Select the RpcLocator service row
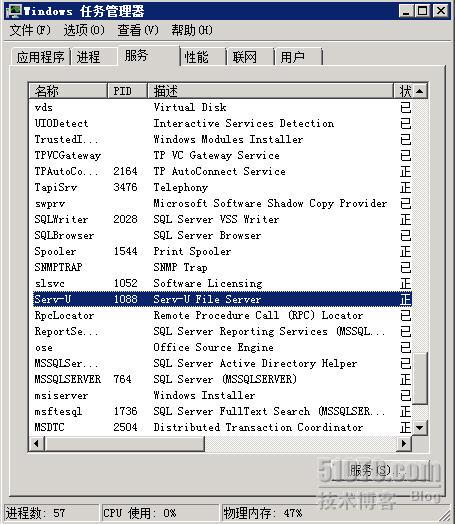Screen dimensions: 455x524 220,315
